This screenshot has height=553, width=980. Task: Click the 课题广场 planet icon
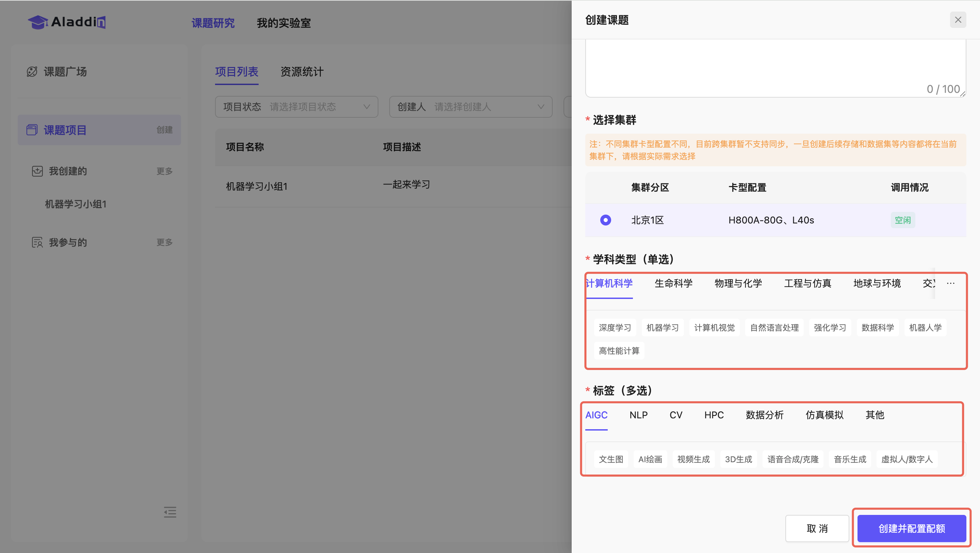[32, 71]
